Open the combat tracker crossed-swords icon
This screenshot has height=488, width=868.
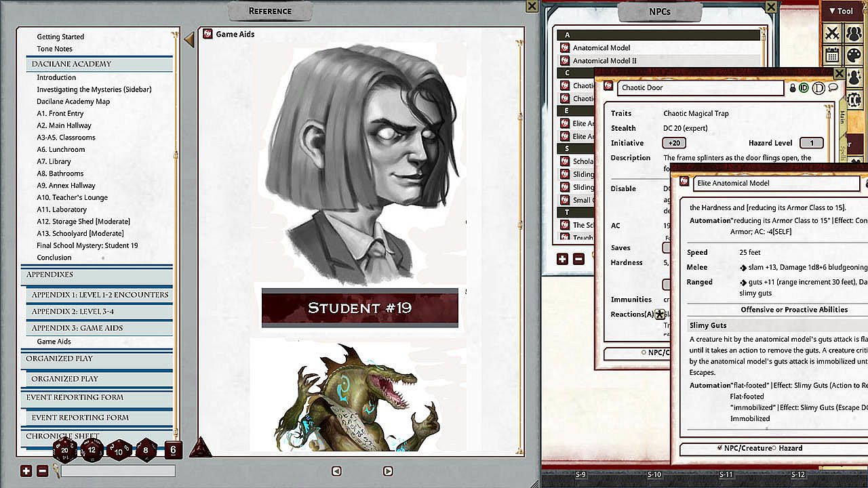832,33
